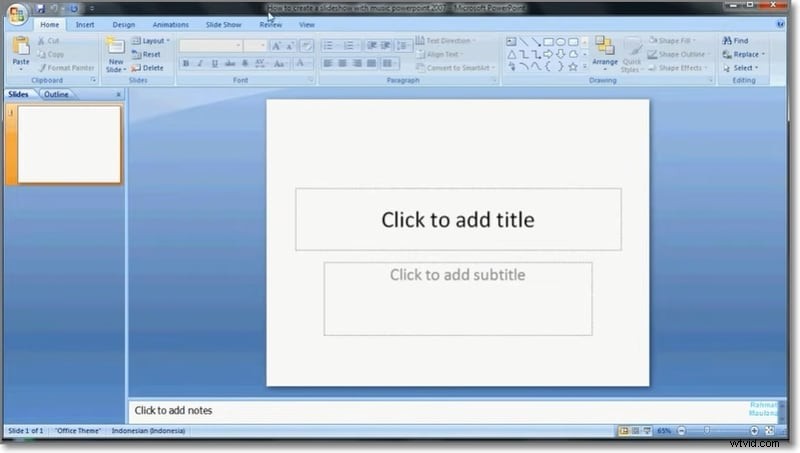The image size is (800, 453).
Task: Select slide 1 thumbnail in Slides pane
Action: pos(69,144)
